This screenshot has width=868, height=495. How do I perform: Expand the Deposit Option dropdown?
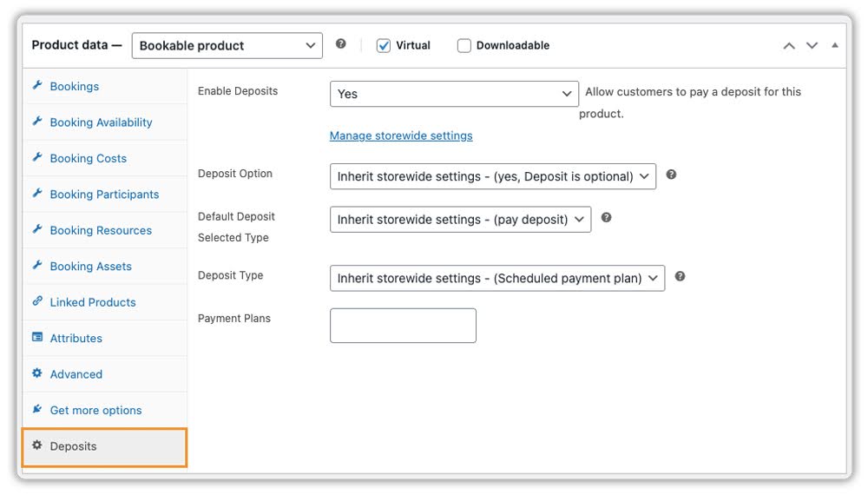(x=492, y=176)
